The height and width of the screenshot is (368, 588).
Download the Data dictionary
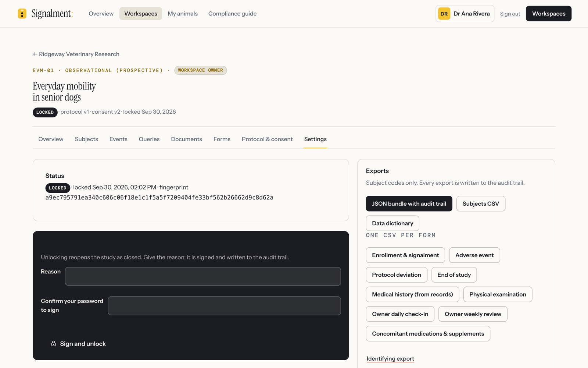(x=392, y=223)
